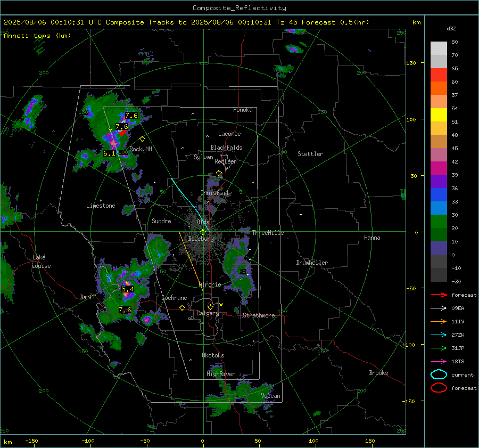Select the green 31JP track arrow
Screen dimensions: 479x448
(x=439, y=348)
